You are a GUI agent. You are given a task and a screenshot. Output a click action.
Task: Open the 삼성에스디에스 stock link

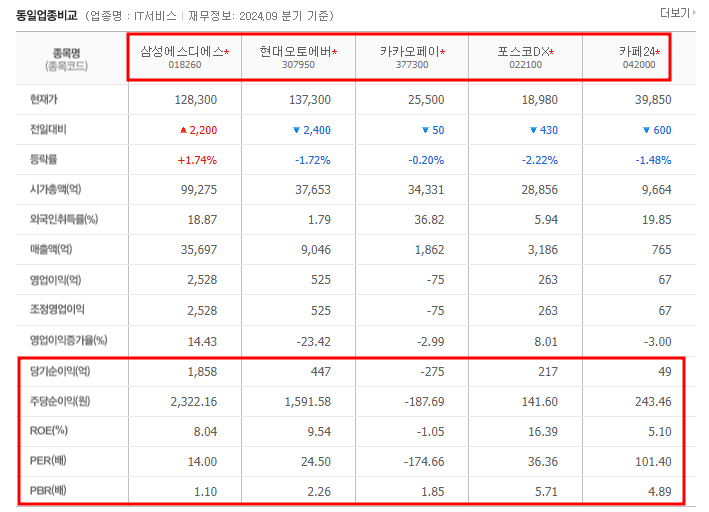point(184,52)
